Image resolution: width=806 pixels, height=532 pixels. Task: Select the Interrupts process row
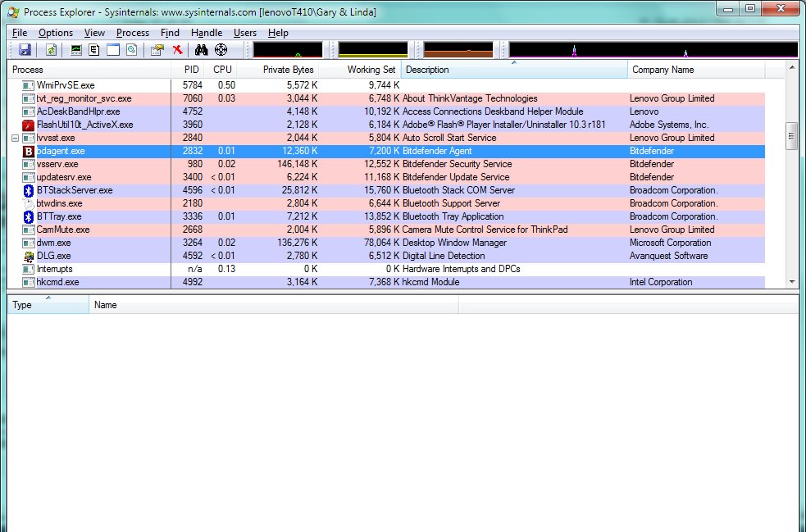pyautogui.click(x=386, y=269)
